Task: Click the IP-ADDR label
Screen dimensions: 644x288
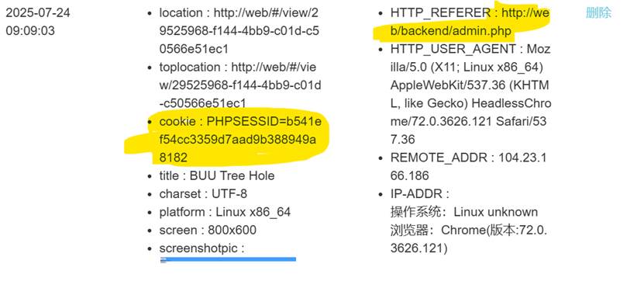Action: [419, 194]
